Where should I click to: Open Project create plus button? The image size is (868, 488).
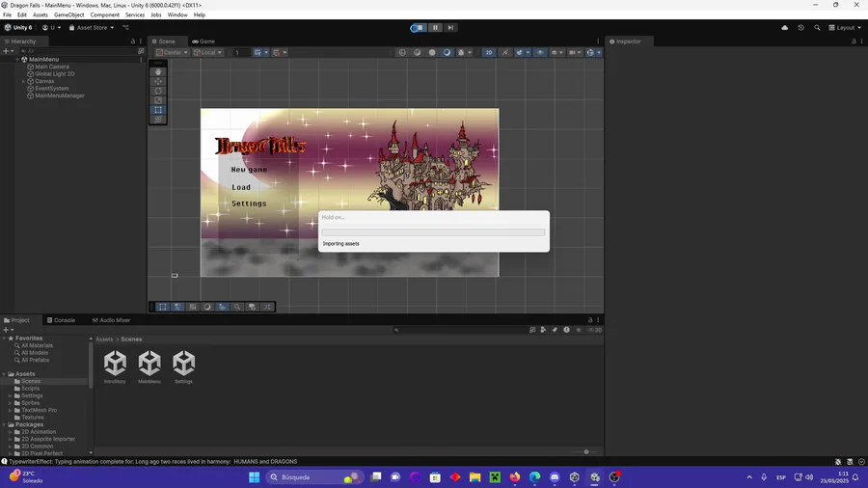pyautogui.click(x=9, y=330)
